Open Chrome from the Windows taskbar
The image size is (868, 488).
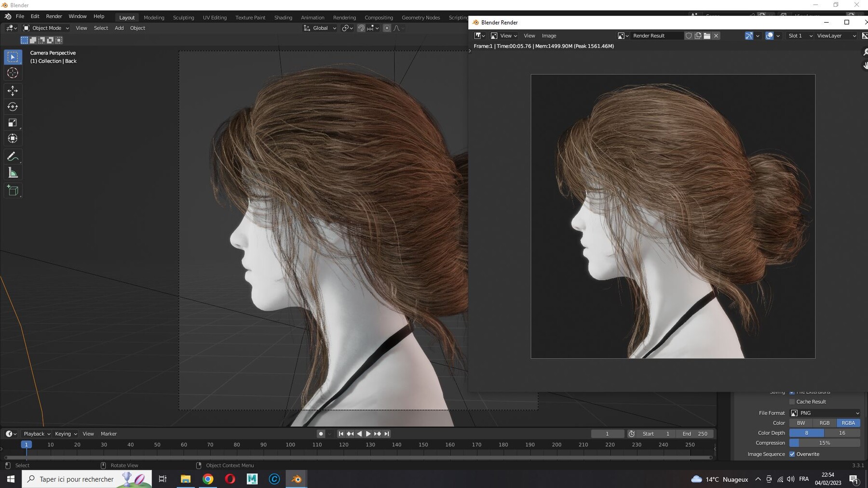pos(208,479)
